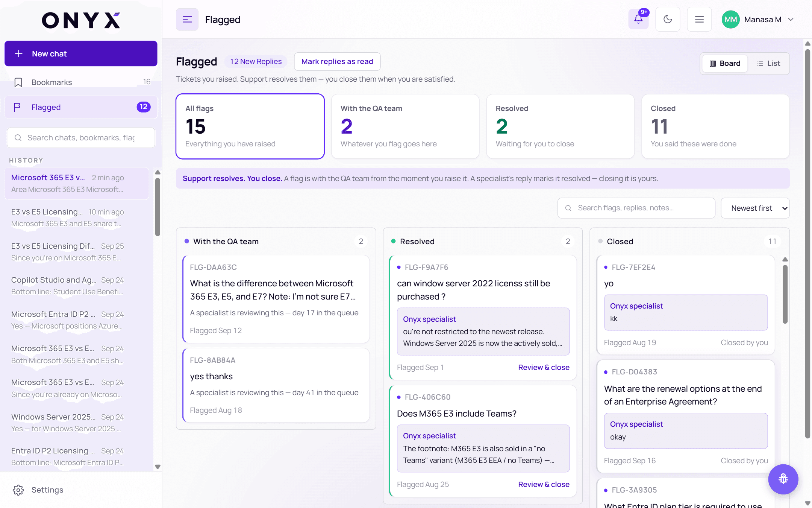This screenshot has height=508, width=812.
Task: Open the 'Microsoft 365 E3 v...' chat from 2 min ago
Action: pos(77,183)
